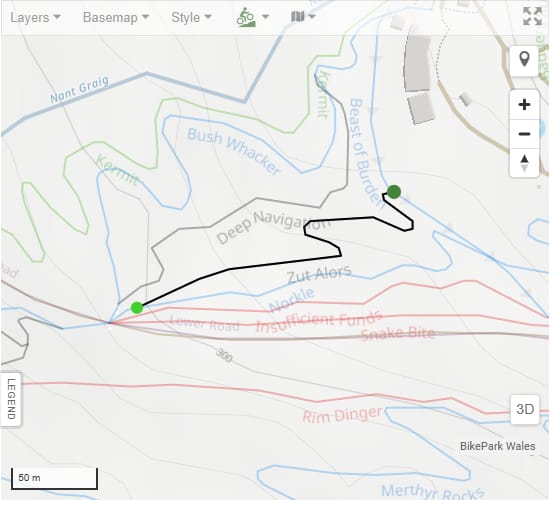Toggle fullscreen map view
The height and width of the screenshot is (506, 553).
pyautogui.click(x=533, y=16)
